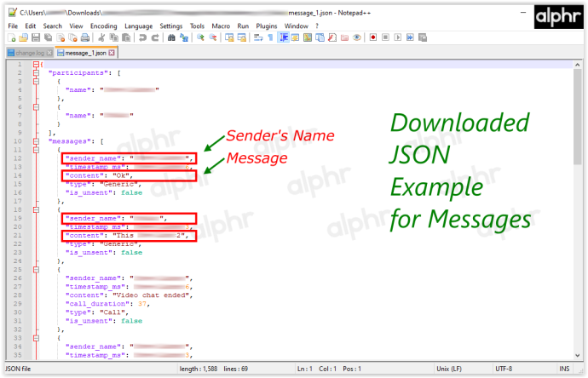Click Unix (LF) in the status bar

tap(449, 369)
